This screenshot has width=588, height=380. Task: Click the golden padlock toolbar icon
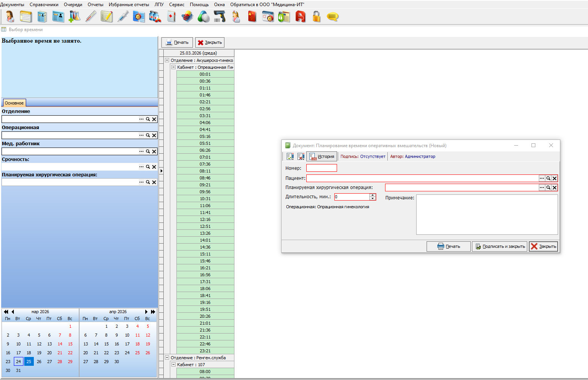coord(316,17)
